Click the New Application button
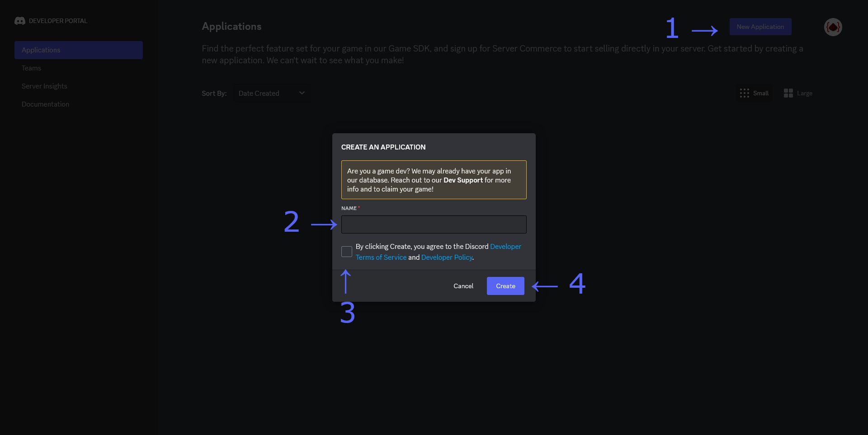 (760, 27)
